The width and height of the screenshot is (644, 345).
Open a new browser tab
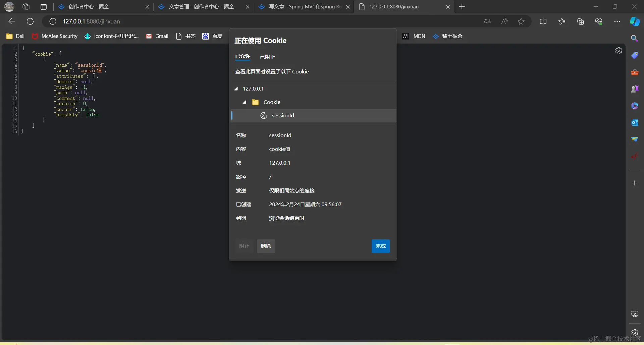pyautogui.click(x=462, y=7)
